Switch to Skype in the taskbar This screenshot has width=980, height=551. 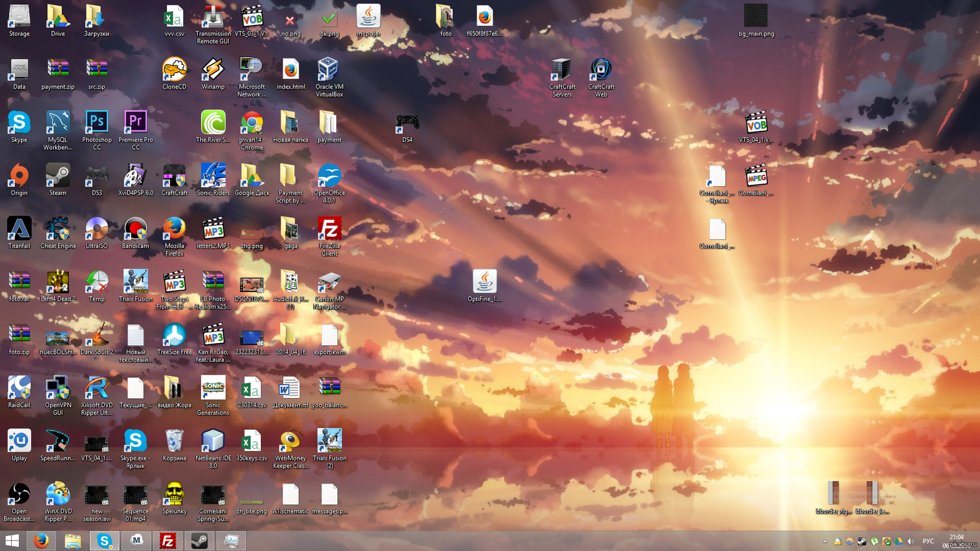click(x=105, y=541)
